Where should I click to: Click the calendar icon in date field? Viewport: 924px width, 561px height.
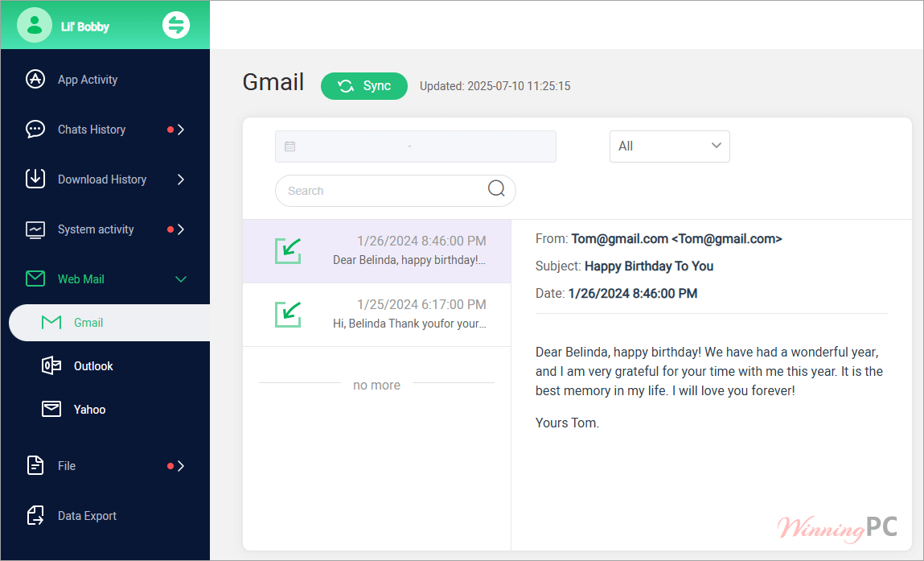point(290,146)
